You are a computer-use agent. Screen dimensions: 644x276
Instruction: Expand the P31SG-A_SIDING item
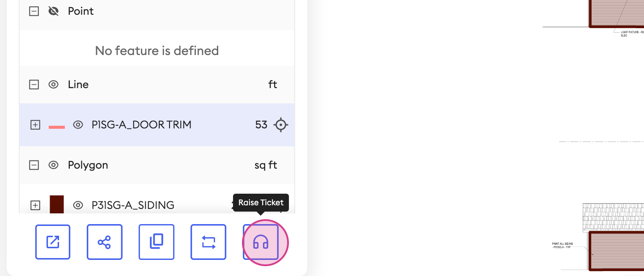[35, 205]
